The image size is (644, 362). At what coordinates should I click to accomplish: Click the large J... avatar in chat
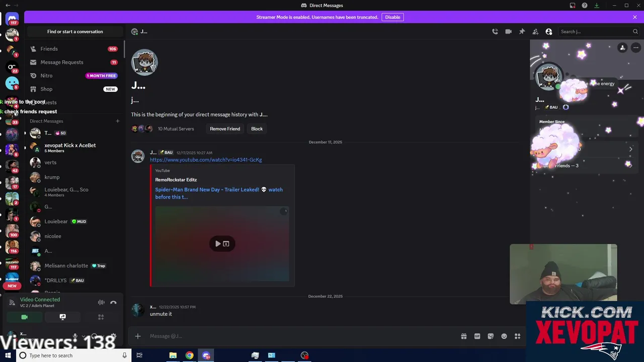[x=144, y=62]
